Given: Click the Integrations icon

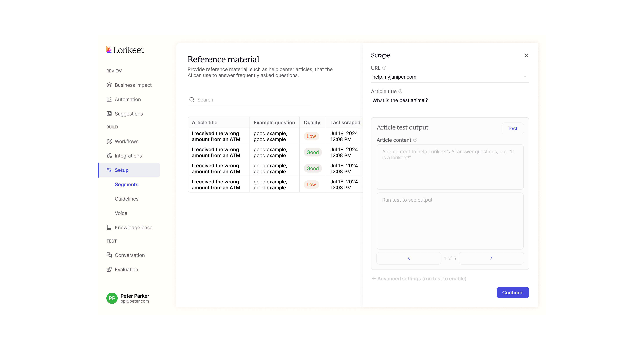Looking at the screenshot, I should [109, 156].
